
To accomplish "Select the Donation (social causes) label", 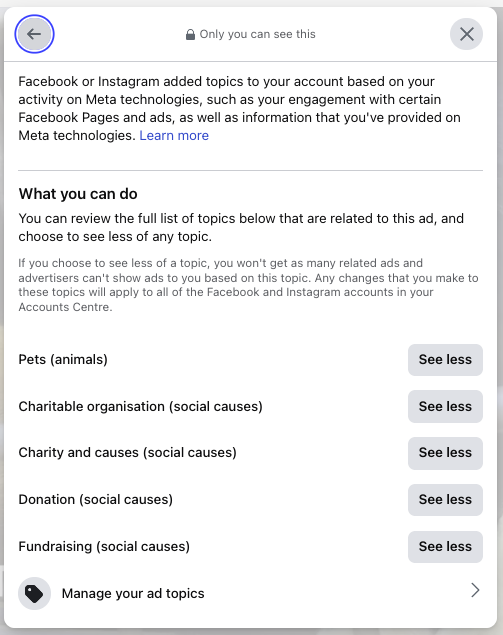I will click(96, 500).
